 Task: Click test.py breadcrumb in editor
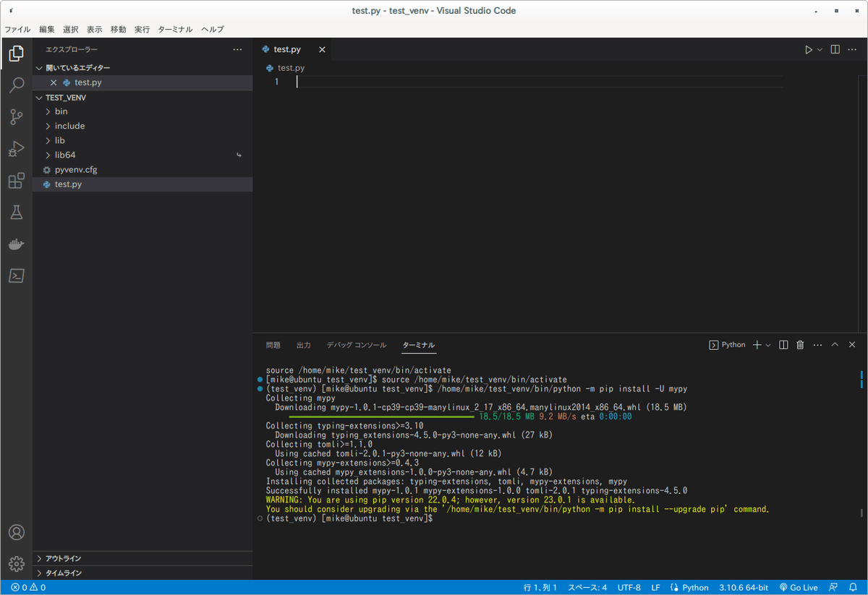click(286, 68)
